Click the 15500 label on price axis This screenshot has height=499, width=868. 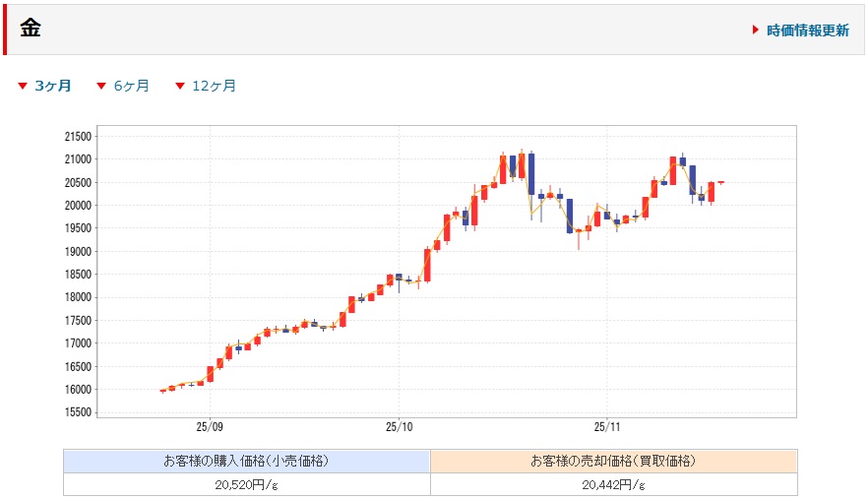tap(78, 412)
